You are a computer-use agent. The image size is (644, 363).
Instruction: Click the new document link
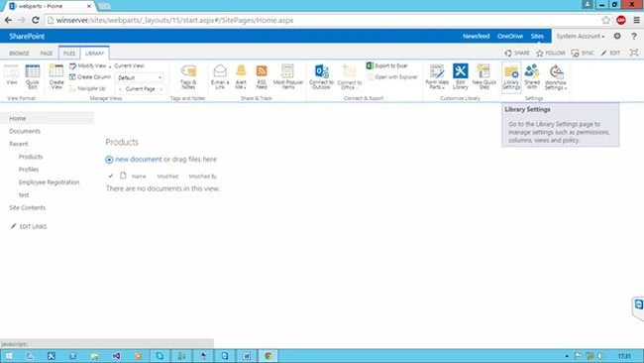tap(139, 159)
